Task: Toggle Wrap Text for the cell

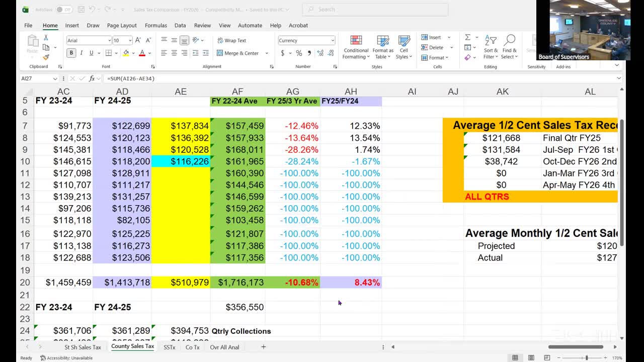Action: click(x=231, y=40)
